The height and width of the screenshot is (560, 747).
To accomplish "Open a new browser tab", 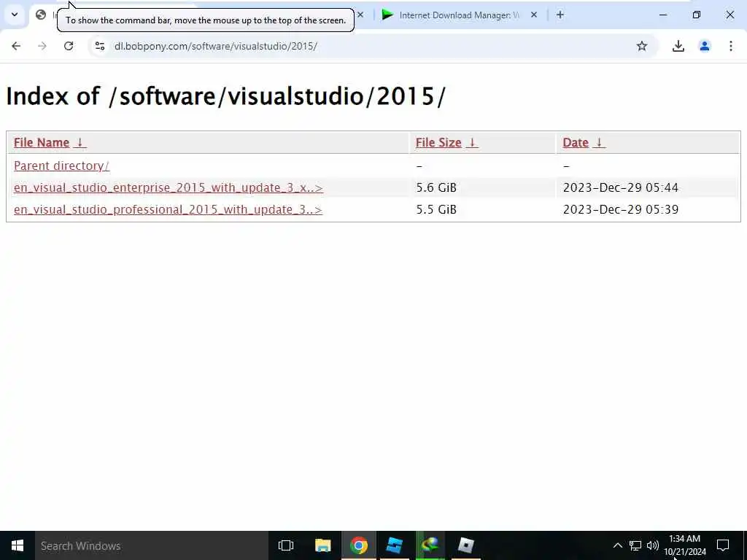I will tap(560, 15).
